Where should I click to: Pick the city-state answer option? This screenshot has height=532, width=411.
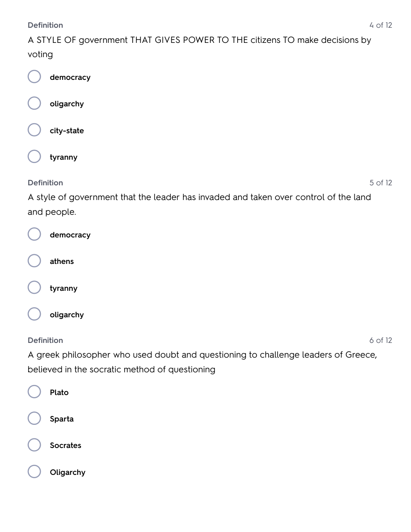[x=34, y=130]
